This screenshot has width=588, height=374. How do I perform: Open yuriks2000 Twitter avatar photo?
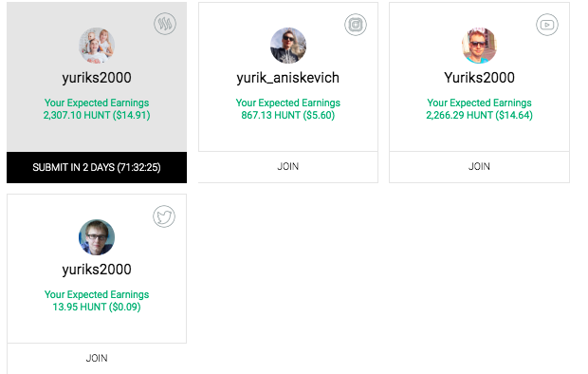(97, 237)
